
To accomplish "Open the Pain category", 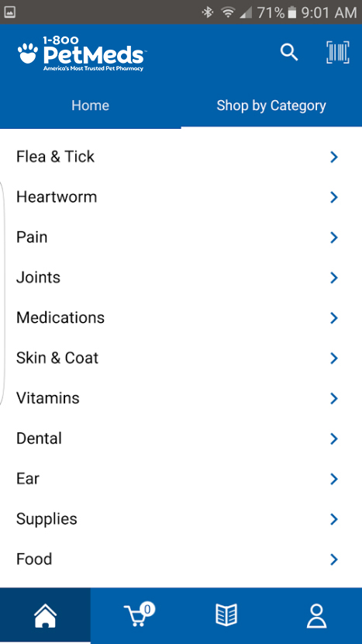I will [x=181, y=237].
